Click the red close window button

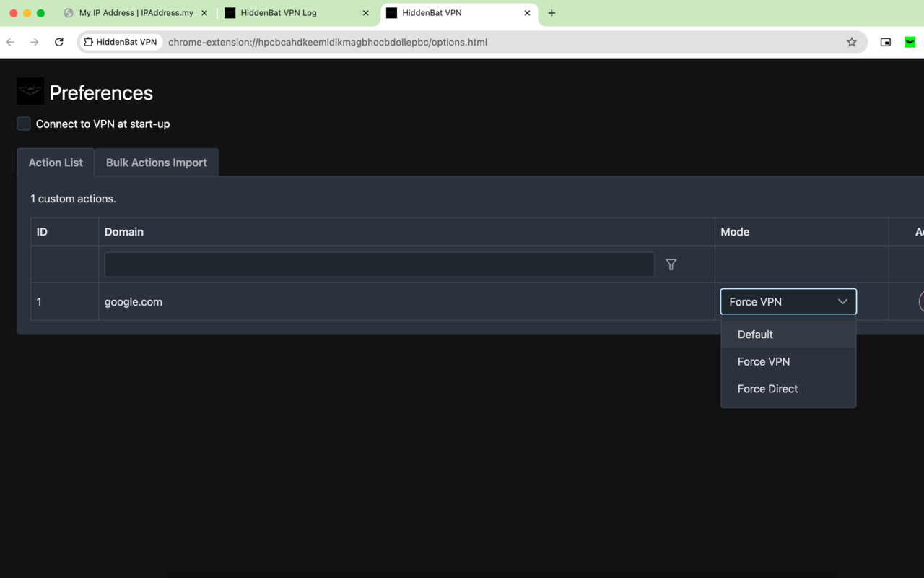14,13
